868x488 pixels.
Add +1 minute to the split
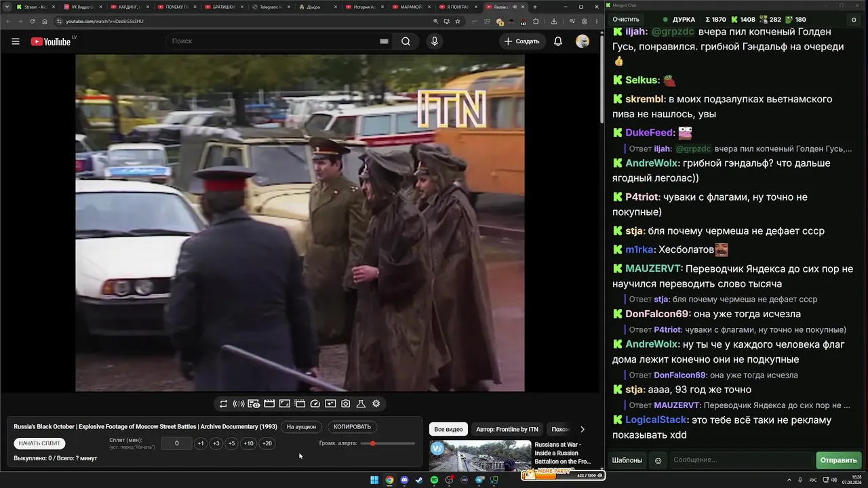(x=201, y=443)
